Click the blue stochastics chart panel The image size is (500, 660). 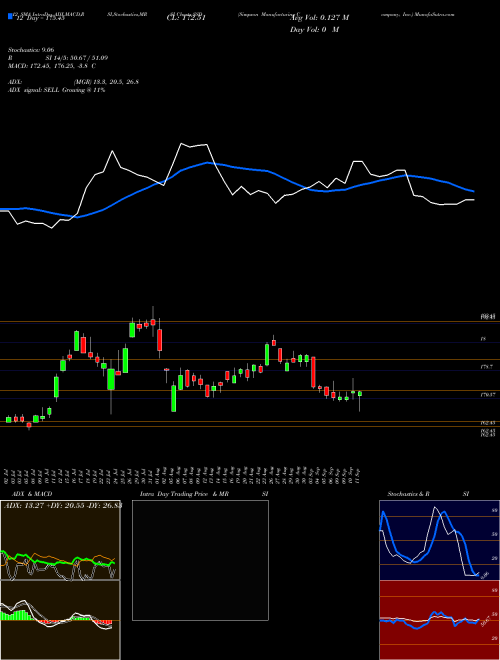pos(439,540)
